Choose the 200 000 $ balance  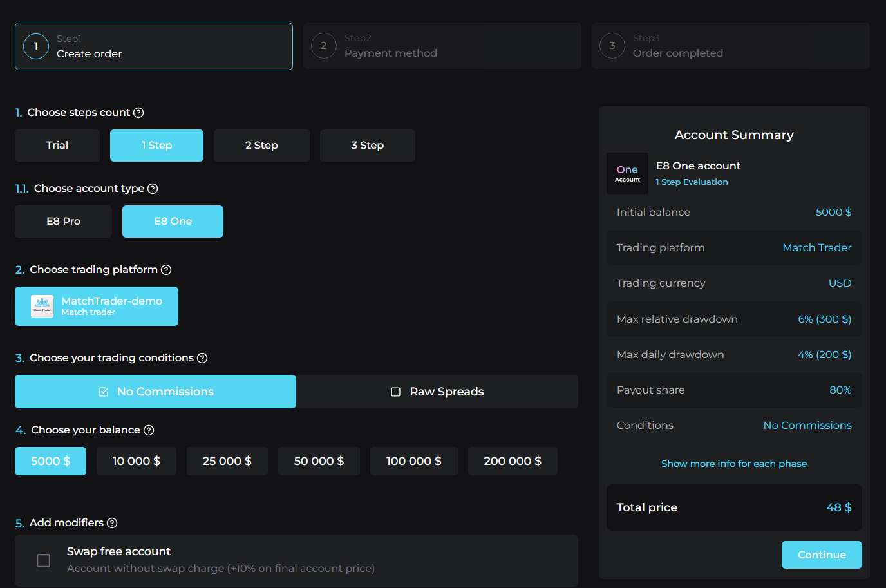point(513,461)
